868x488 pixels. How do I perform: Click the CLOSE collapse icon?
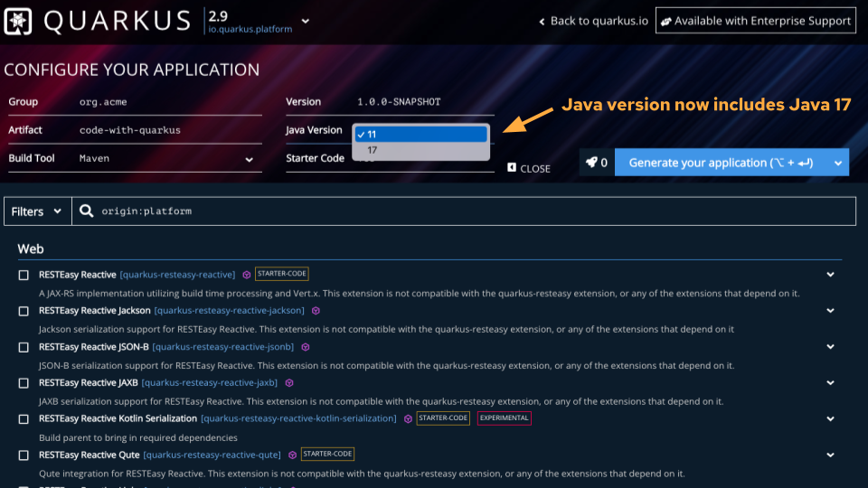coord(512,167)
